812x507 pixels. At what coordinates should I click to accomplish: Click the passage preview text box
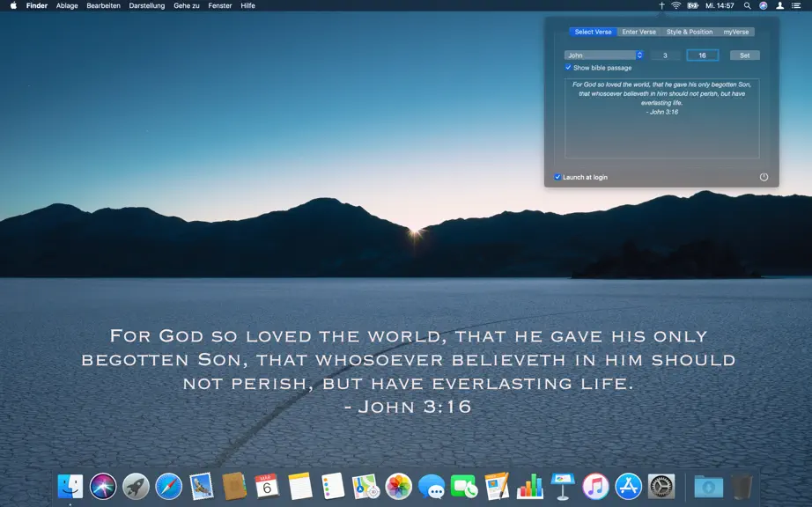pos(661,118)
